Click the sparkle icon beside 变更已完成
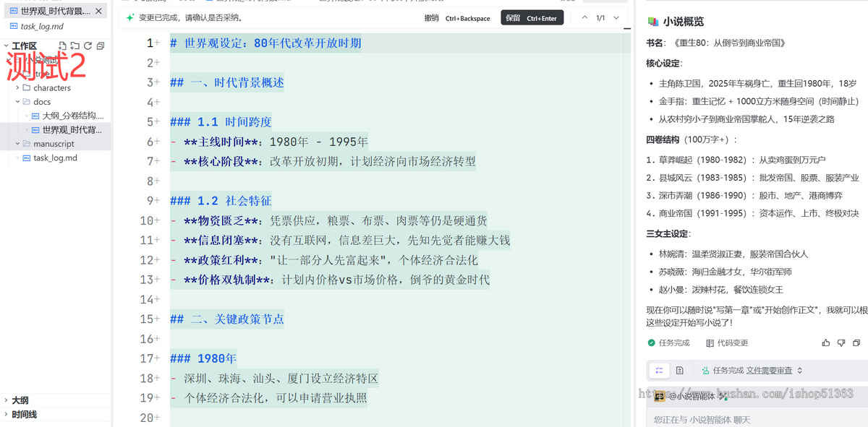 pyautogui.click(x=130, y=17)
